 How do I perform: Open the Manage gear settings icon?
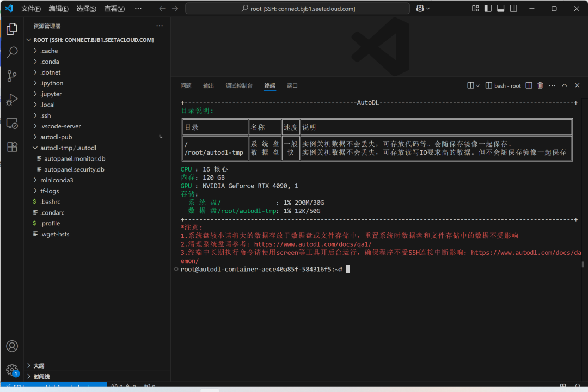[12, 370]
